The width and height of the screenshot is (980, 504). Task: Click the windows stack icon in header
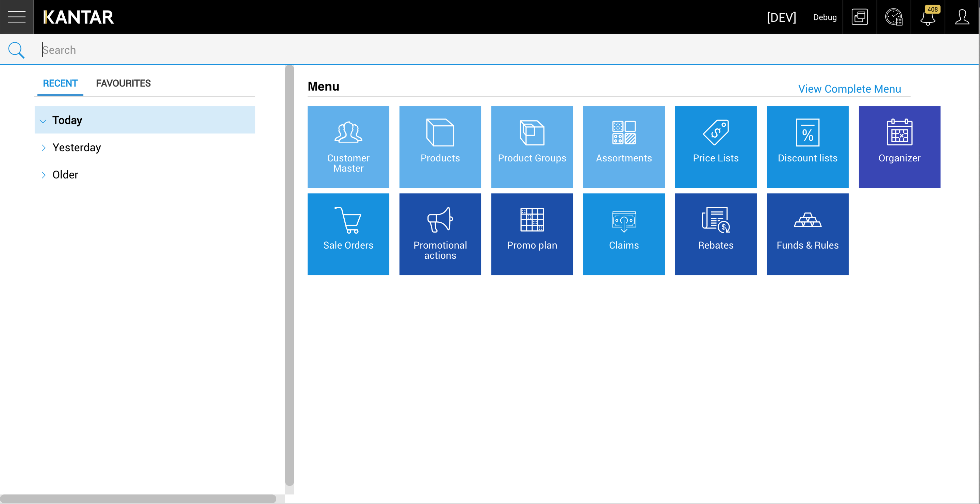860,17
